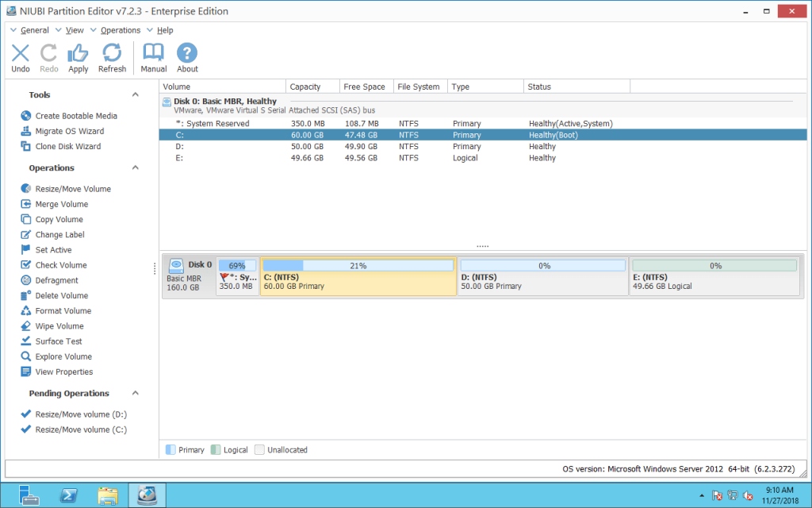Collapse the Tools section
Image resolution: width=812 pixels, height=508 pixels.
(x=135, y=94)
